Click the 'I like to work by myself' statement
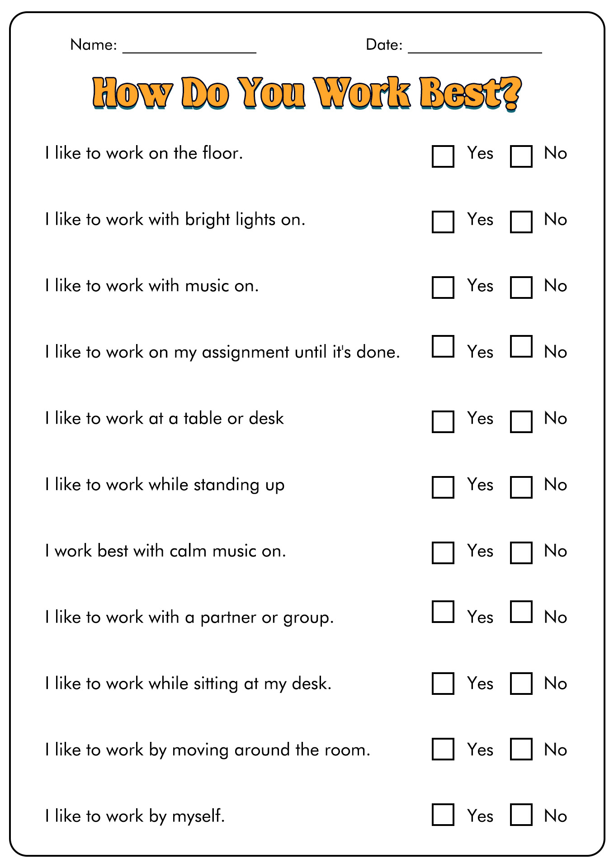The width and height of the screenshot is (614, 868). click(x=135, y=816)
